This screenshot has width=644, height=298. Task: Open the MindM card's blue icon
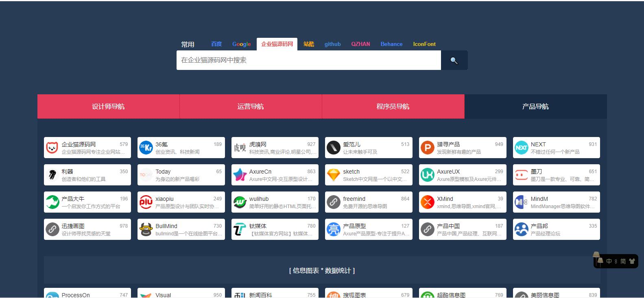coord(521,202)
